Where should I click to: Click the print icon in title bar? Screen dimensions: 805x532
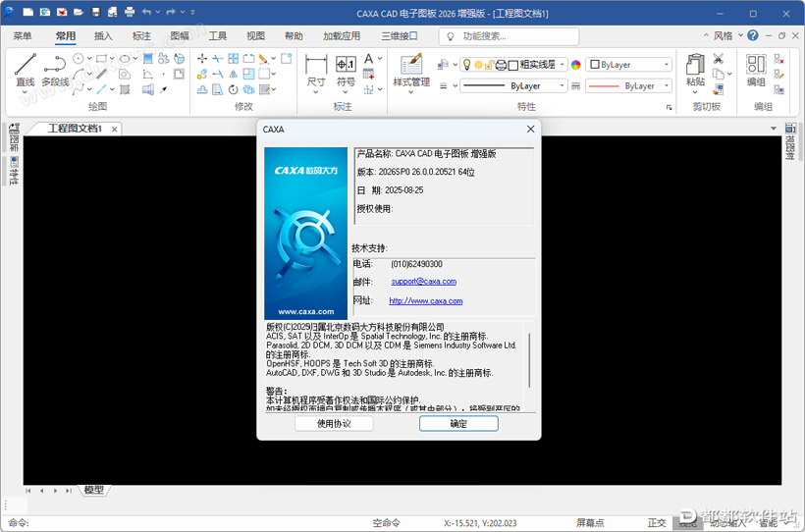[x=130, y=12]
